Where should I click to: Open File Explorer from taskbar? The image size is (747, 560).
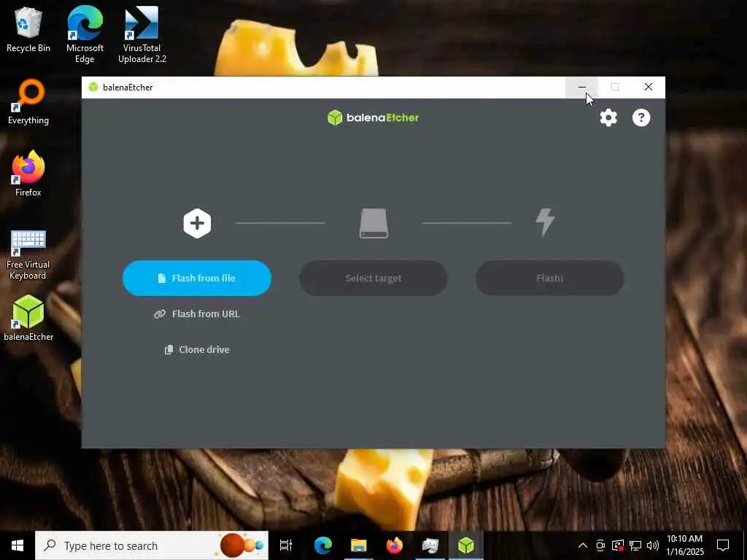coord(359,545)
